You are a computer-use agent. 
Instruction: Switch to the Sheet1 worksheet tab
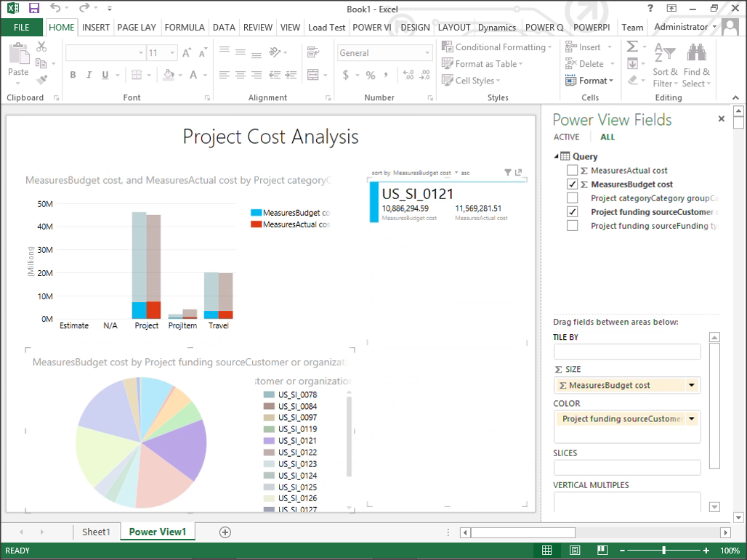[96, 532]
